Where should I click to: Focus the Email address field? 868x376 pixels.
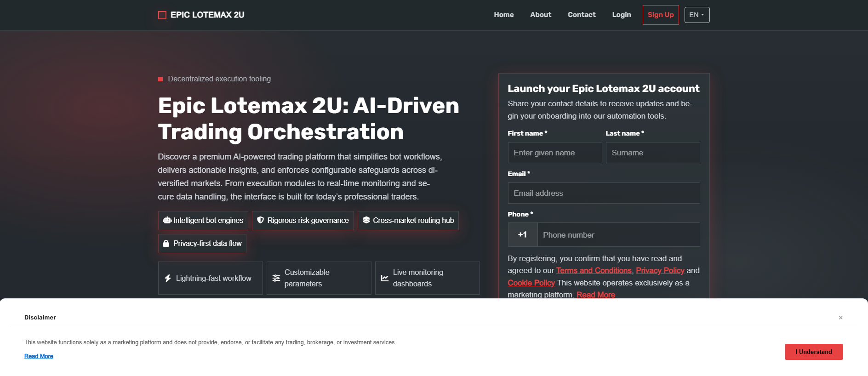click(x=604, y=193)
